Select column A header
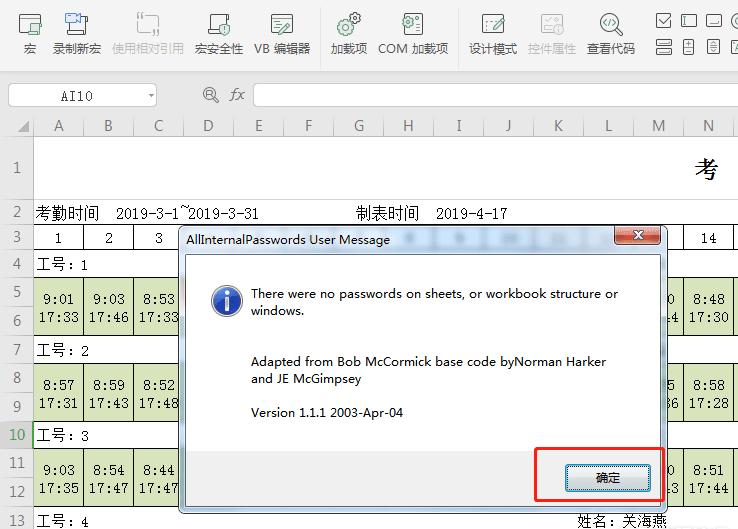Screen dimensions: 738x529 pyautogui.click(x=58, y=126)
